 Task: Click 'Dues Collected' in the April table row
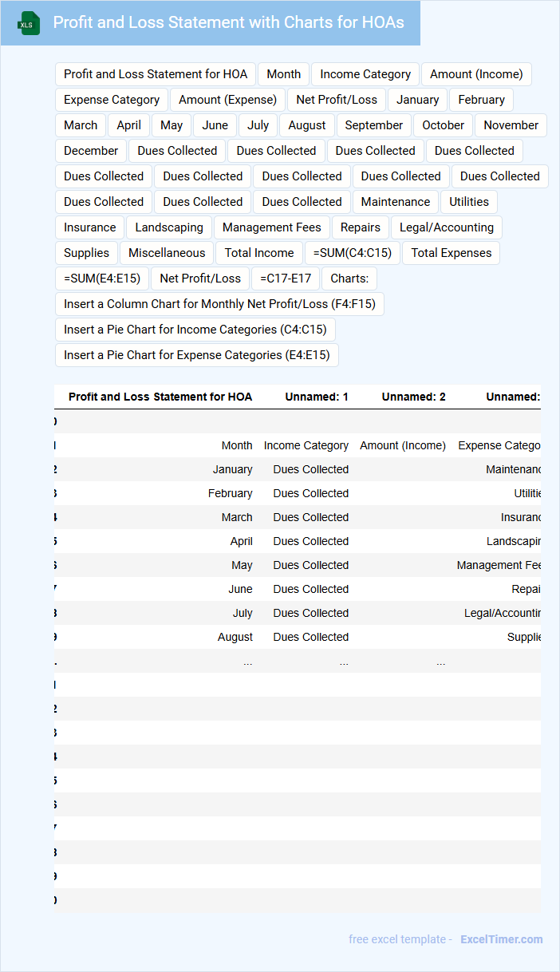click(311, 541)
